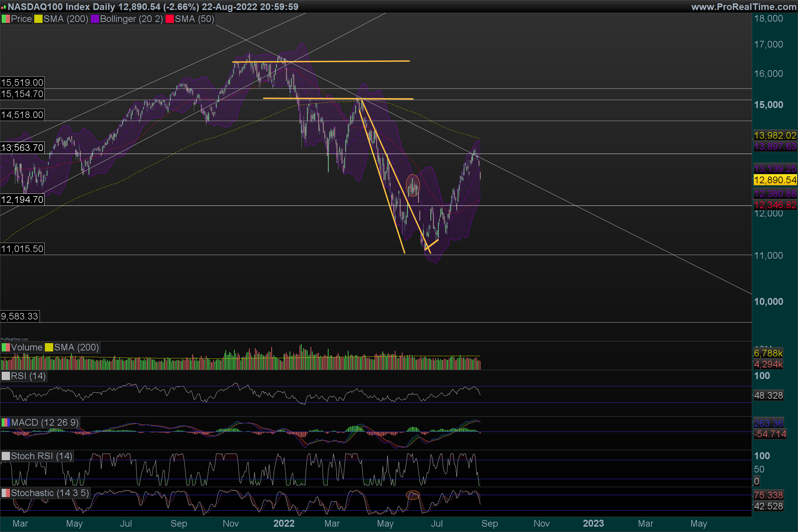
Task: Click the 9,583.33 price level label
Action: [20, 316]
